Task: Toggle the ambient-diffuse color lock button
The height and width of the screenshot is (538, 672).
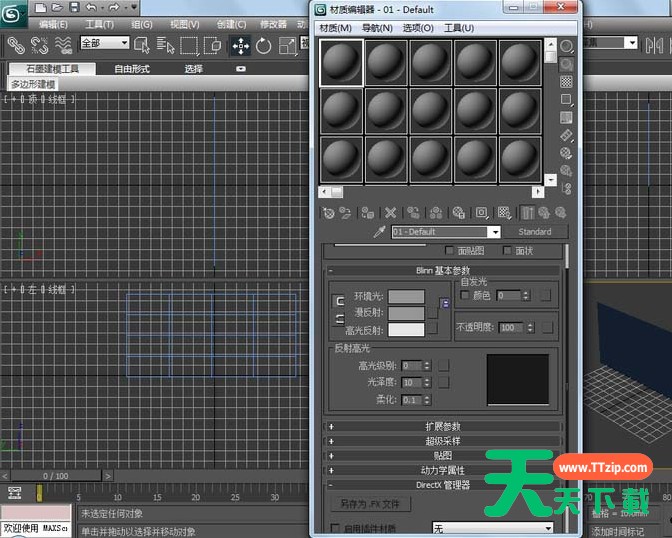Action: pos(339,301)
